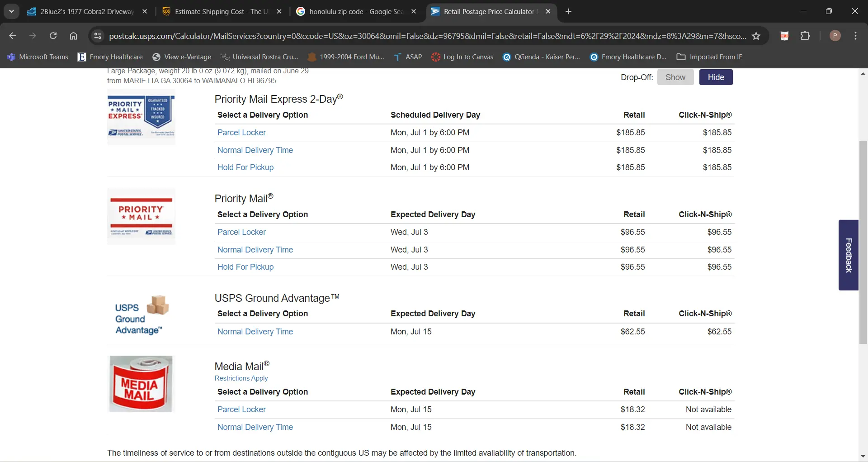Open the 1999-2004 Ford Mustang bookmark
Screen dimensions: 868x462
point(346,57)
